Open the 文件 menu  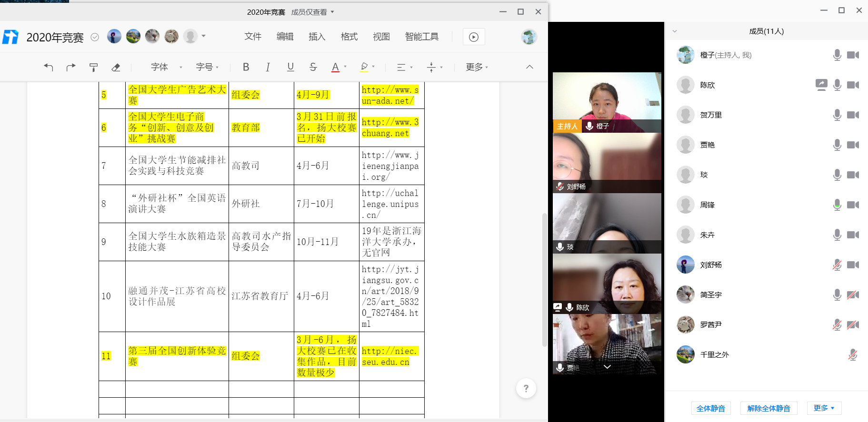(x=253, y=37)
